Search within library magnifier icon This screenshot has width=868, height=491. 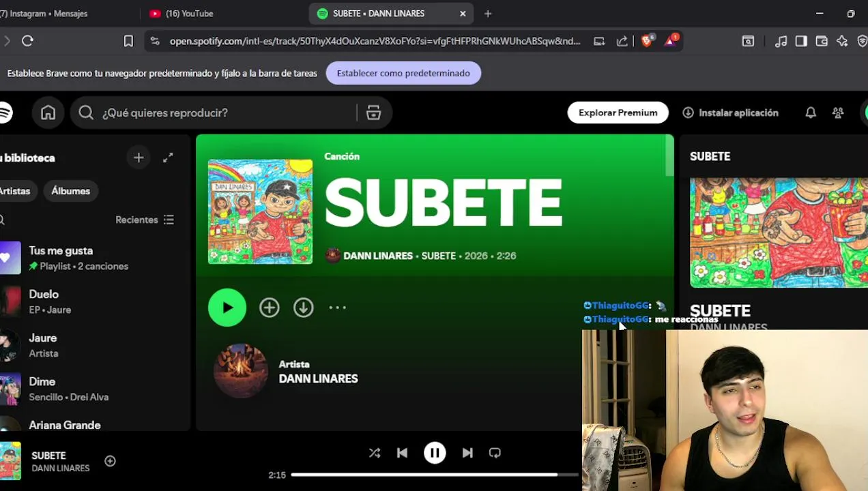click(2, 220)
